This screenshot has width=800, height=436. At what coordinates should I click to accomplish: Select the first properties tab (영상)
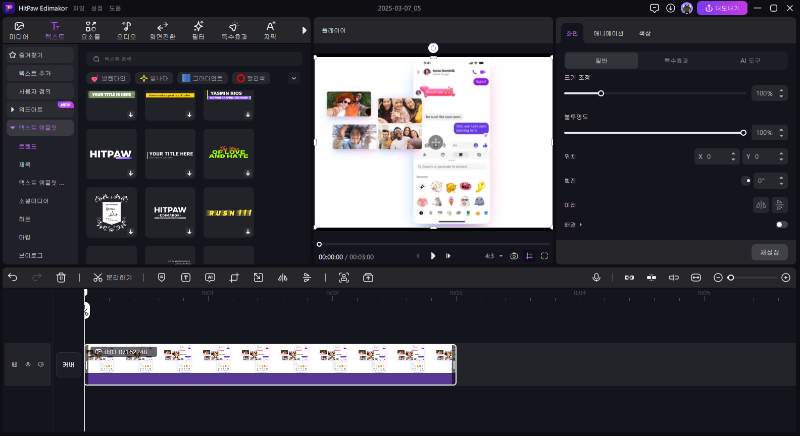point(571,33)
